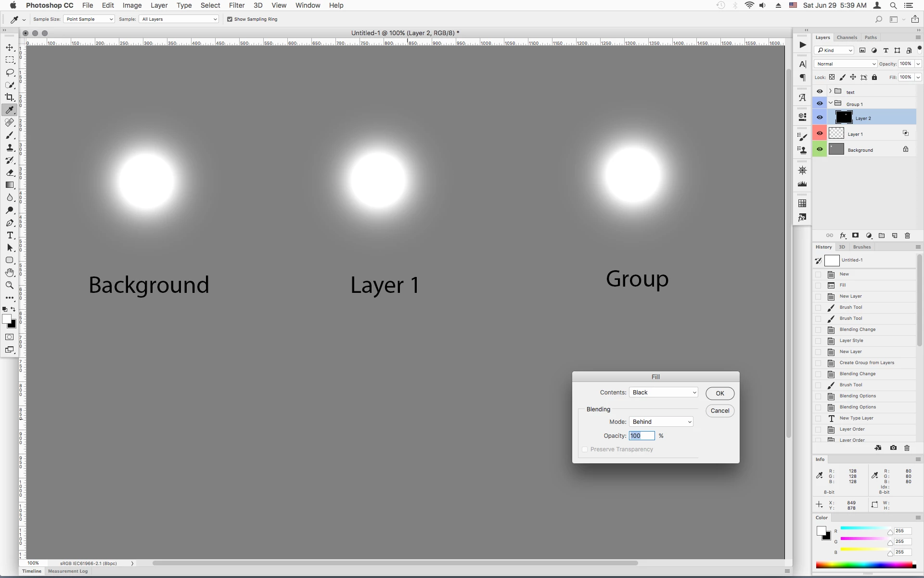Select the Zoom tool
This screenshot has width=924, height=578.
(x=10, y=285)
